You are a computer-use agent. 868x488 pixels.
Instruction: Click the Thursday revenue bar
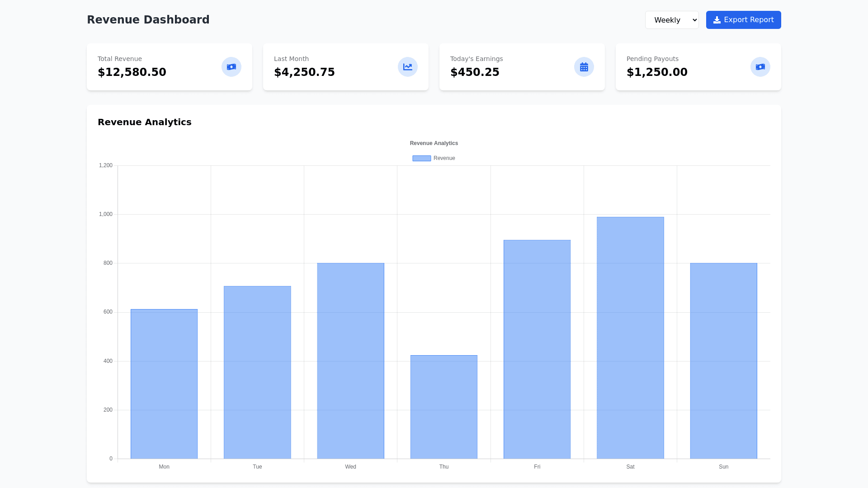[443, 407]
